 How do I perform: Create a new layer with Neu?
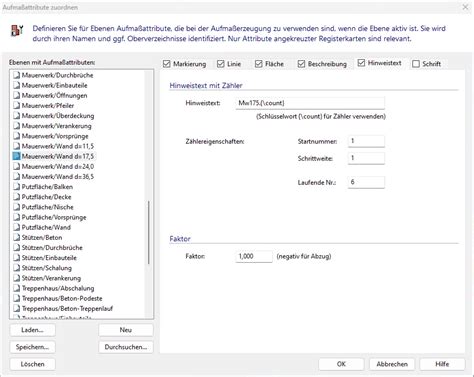[126, 330]
